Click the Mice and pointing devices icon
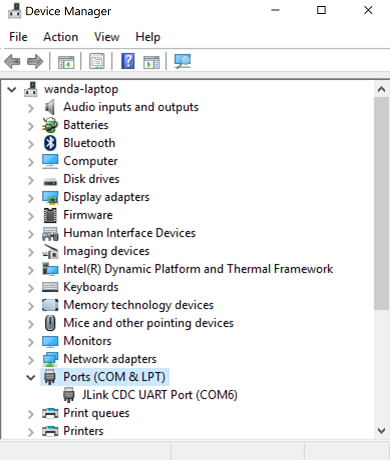 pyautogui.click(x=50, y=323)
